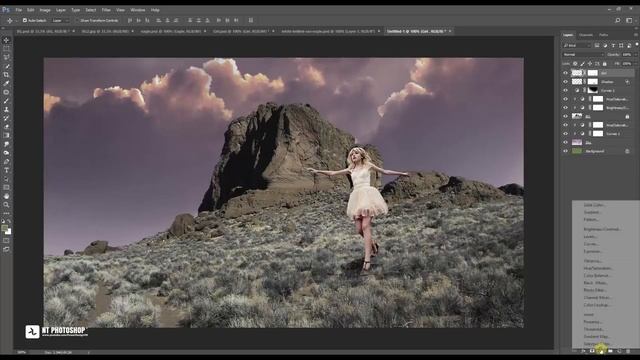
Task: Hide the Curves 1 layer
Action: pyautogui.click(x=565, y=133)
